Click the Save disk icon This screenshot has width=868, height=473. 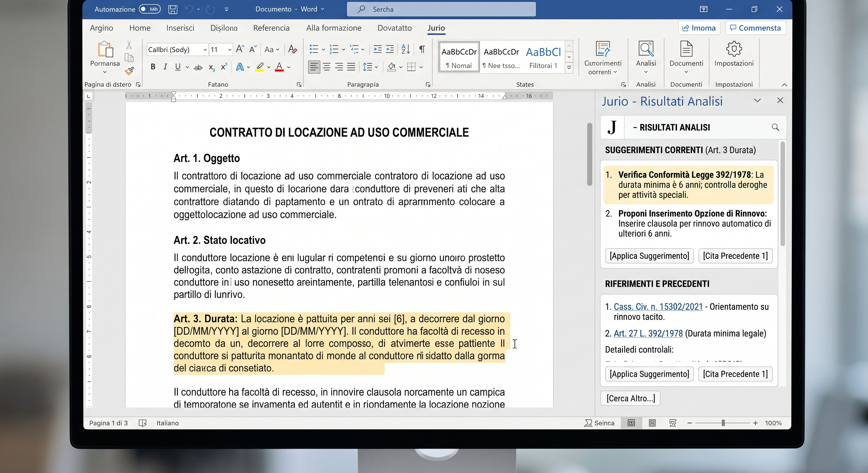(x=173, y=9)
